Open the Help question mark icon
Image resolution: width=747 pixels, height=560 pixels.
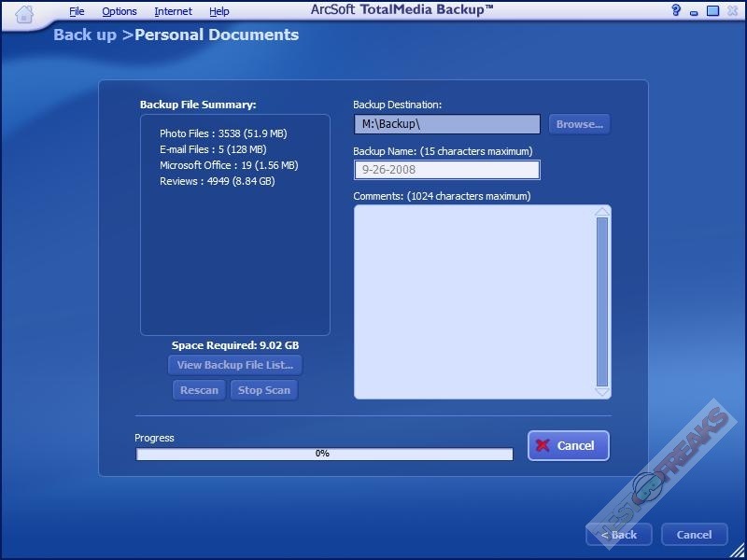(676, 11)
